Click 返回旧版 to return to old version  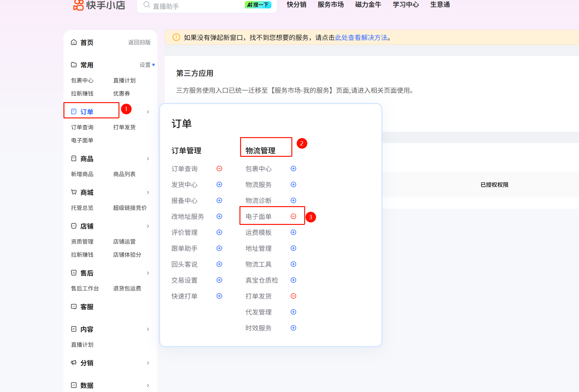tap(139, 42)
